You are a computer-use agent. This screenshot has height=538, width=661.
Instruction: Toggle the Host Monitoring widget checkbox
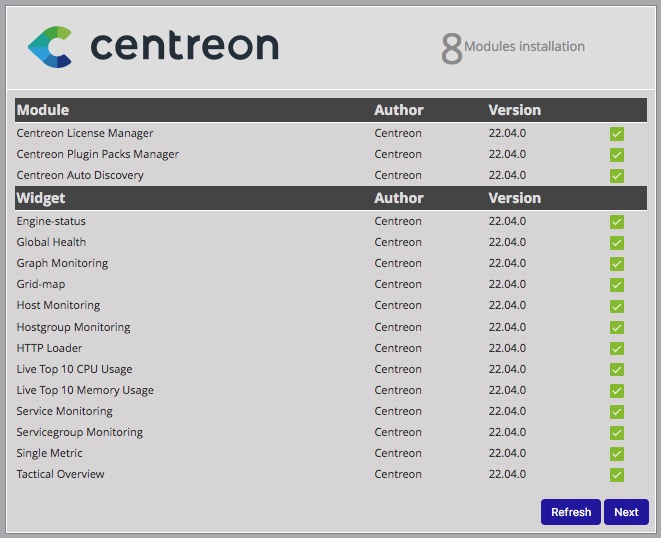pos(617,306)
